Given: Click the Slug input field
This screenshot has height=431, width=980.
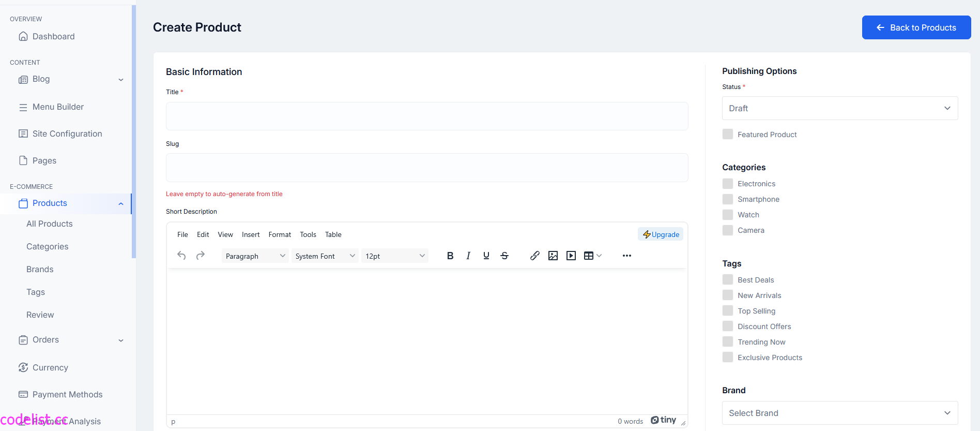Looking at the screenshot, I should tap(427, 168).
